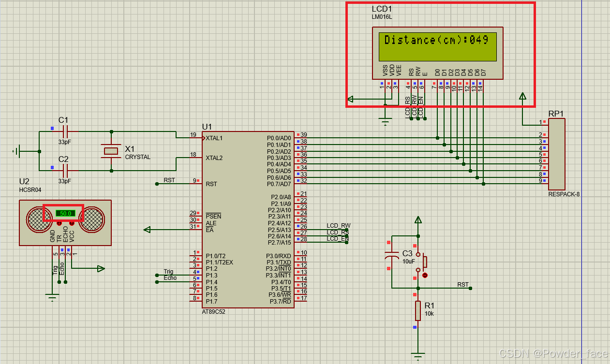The width and height of the screenshot is (610, 364).
Task: Click the 33pF value label under C1
Action: pos(64,142)
